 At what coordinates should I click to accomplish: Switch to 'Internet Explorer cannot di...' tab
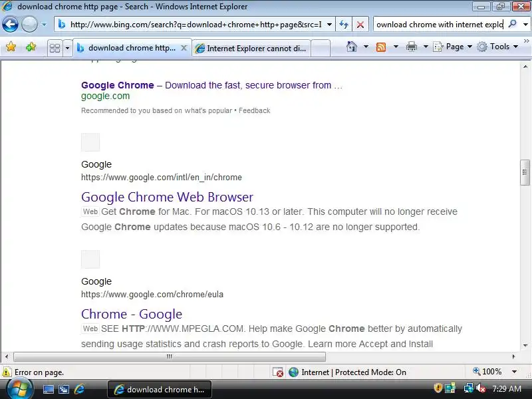pyautogui.click(x=251, y=49)
